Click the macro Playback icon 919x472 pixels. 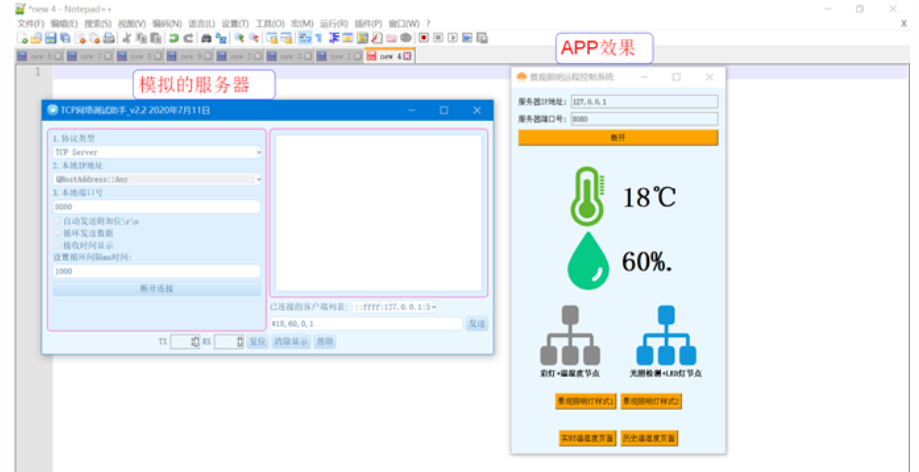(x=452, y=38)
